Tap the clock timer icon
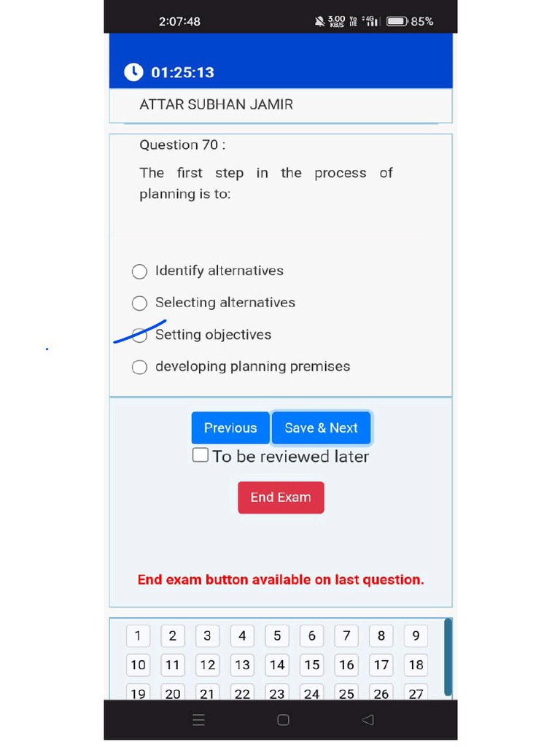Viewport: 560px width, 747px height. tap(133, 72)
